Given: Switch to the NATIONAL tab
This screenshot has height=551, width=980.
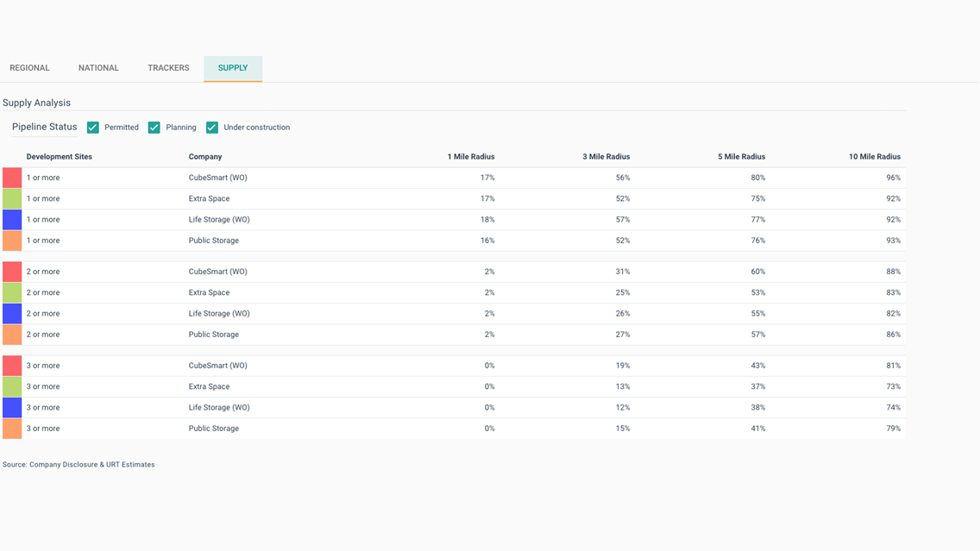Looking at the screenshot, I should point(98,68).
